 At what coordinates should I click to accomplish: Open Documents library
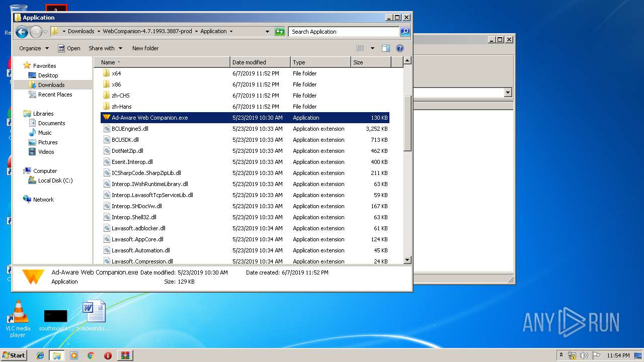(51, 123)
